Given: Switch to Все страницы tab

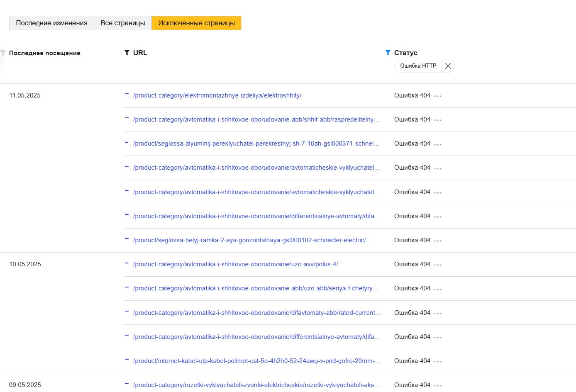Looking at the screenshot, I should (123, 23).
